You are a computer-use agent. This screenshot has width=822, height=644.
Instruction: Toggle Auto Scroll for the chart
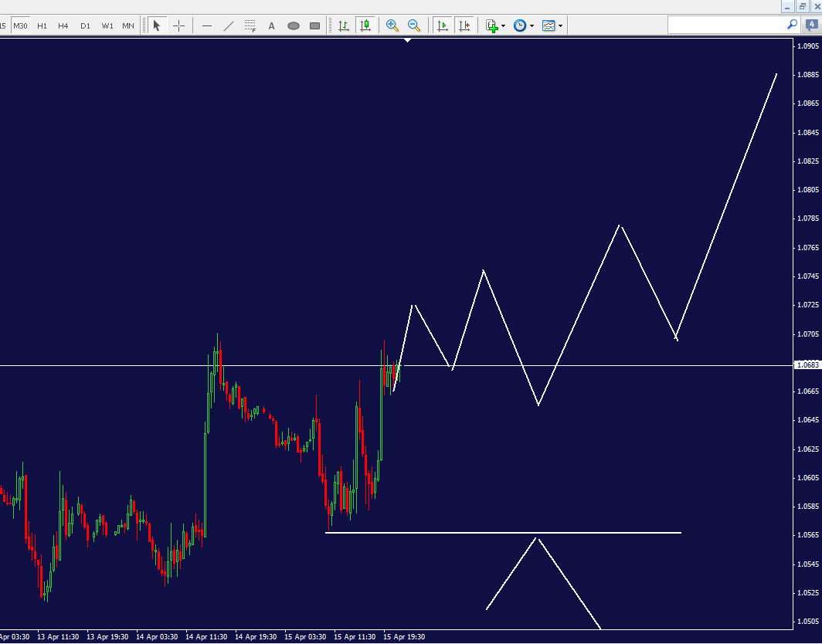click(443, 25)
